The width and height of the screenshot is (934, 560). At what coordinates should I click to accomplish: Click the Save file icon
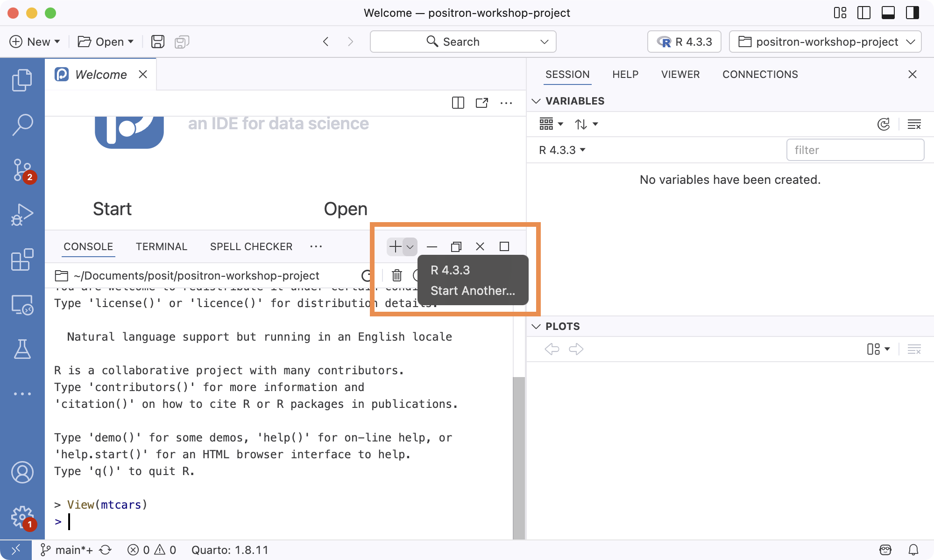click(158, 42)
